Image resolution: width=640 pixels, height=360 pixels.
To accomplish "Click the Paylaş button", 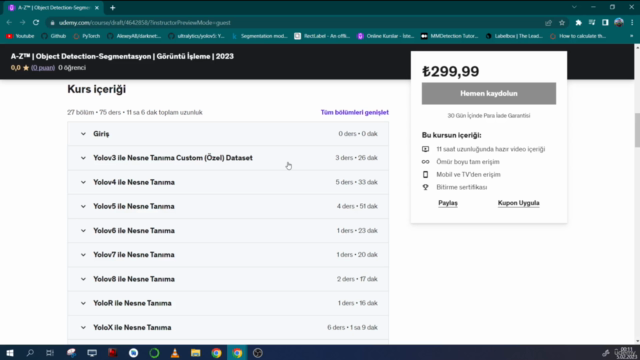I will [448, 203].
